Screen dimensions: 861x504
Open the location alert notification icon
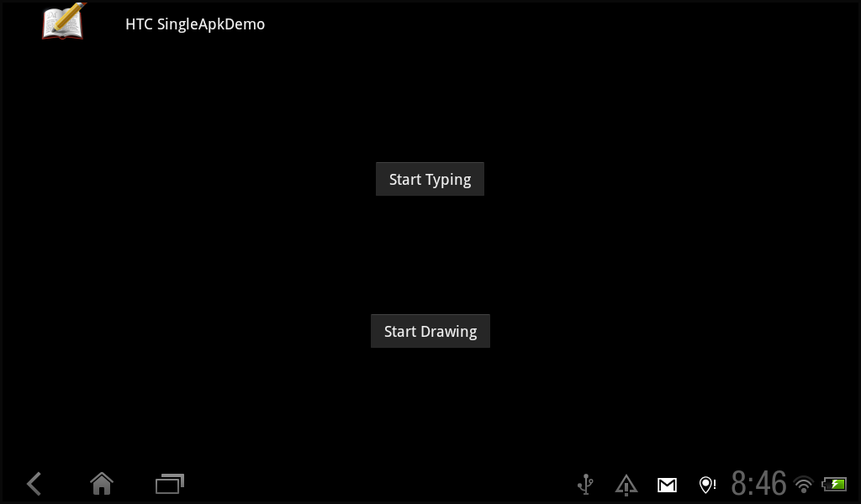point(707,484)
